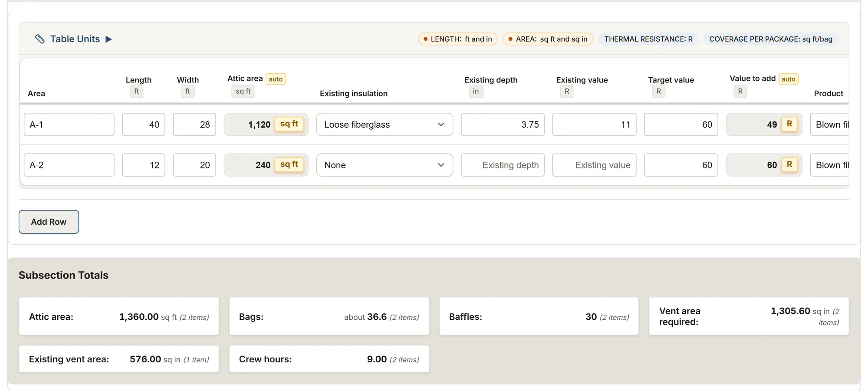Click Existing vent area 576.00 value

(x=145, y=359)
